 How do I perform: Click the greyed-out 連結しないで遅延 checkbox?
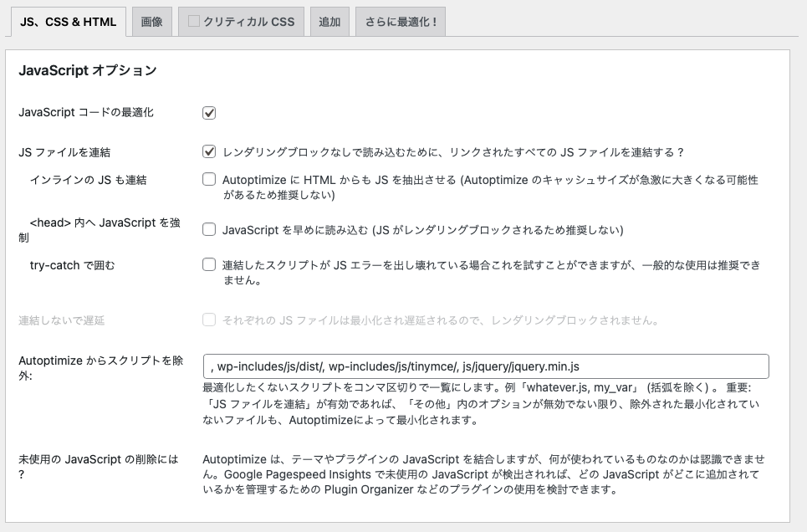pyautogui.click(x=209, y=320)
